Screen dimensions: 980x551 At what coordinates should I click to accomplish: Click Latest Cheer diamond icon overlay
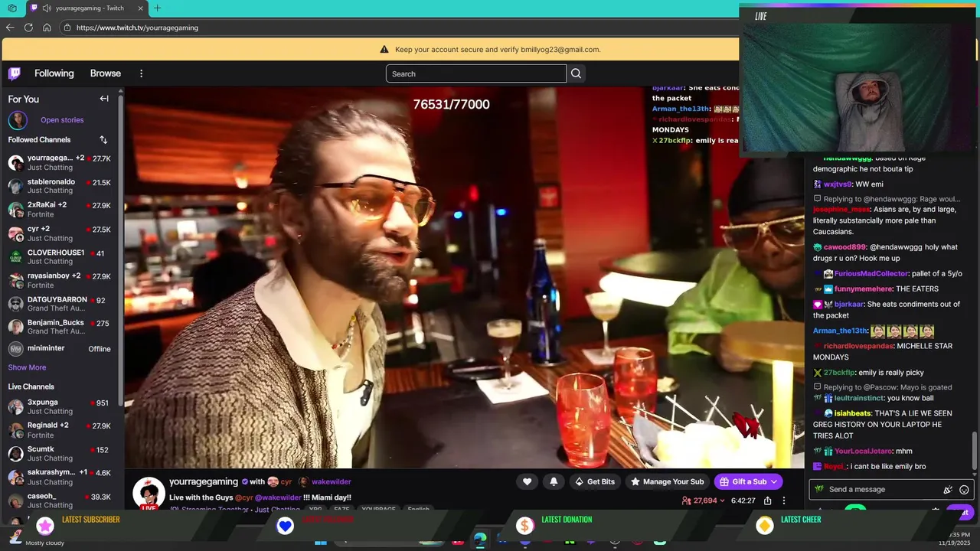[765, 525]
